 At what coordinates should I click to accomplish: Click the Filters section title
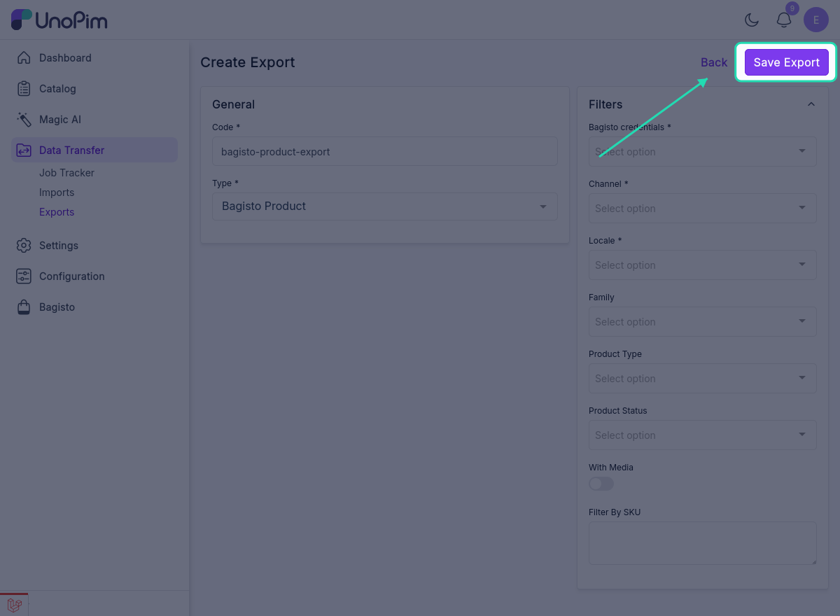605,104
